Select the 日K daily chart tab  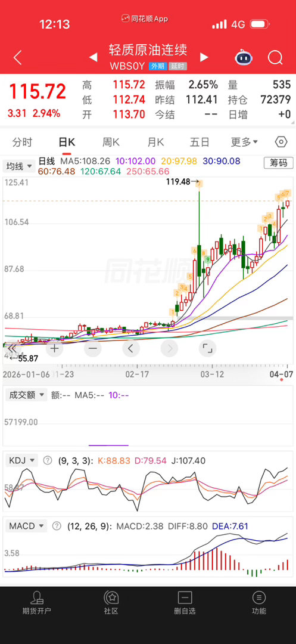[x=67, y=143]
